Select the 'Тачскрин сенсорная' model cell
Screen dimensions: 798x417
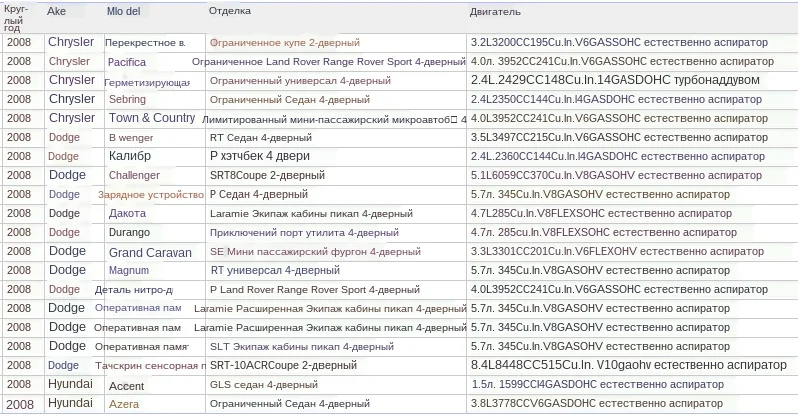click(x=150, y=366)
